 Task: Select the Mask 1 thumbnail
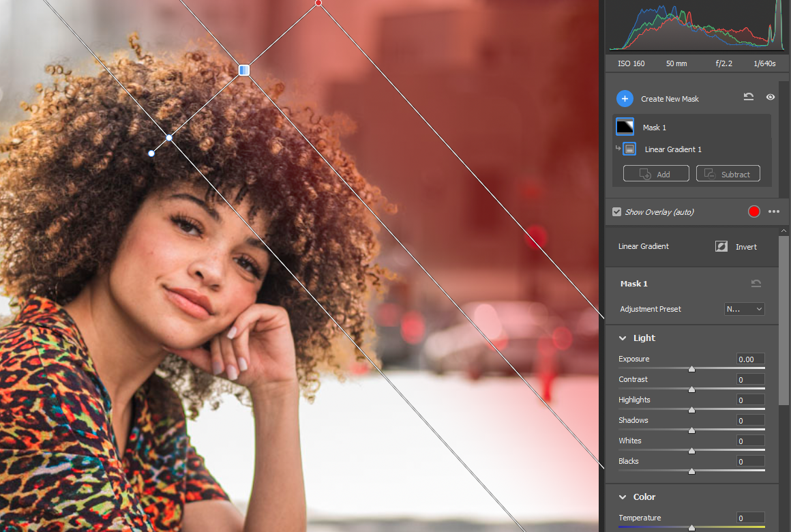click(x=625, y=127)
